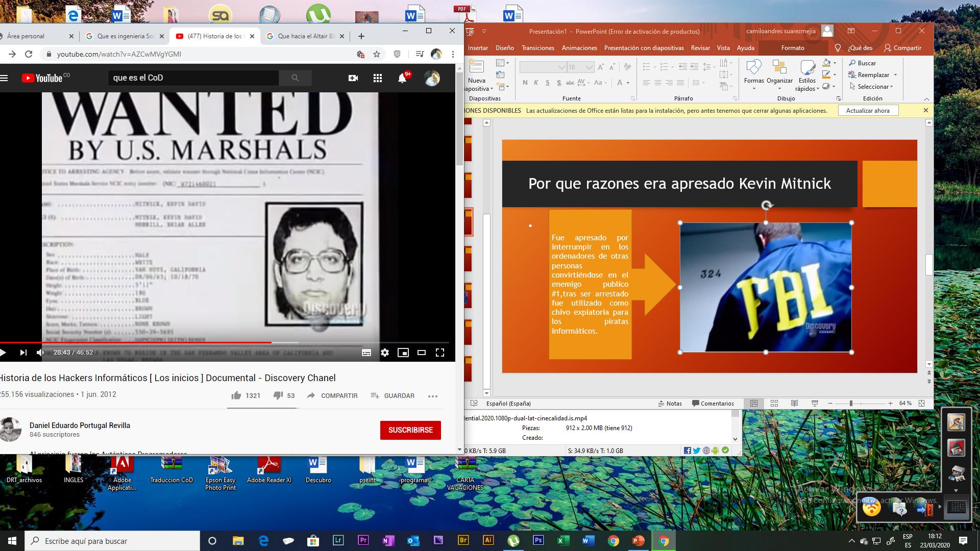Toggle miniplayer on YouTube video
The image size is (980, 551).
[403, 353]
